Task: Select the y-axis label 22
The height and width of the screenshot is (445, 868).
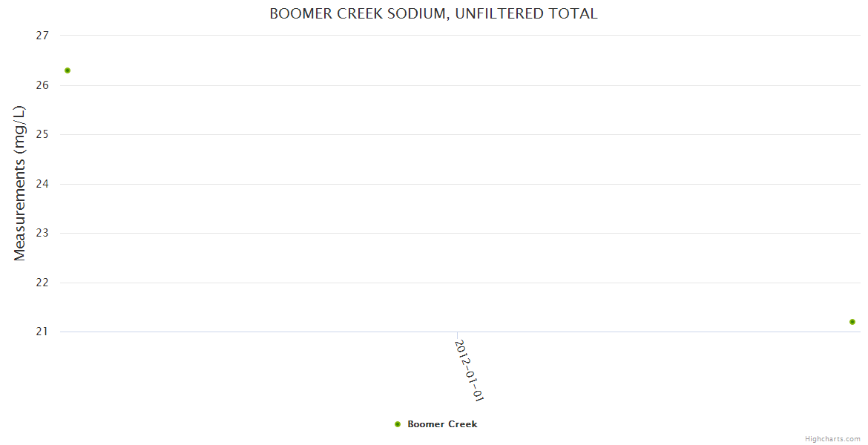Action: tap(42, 283)
